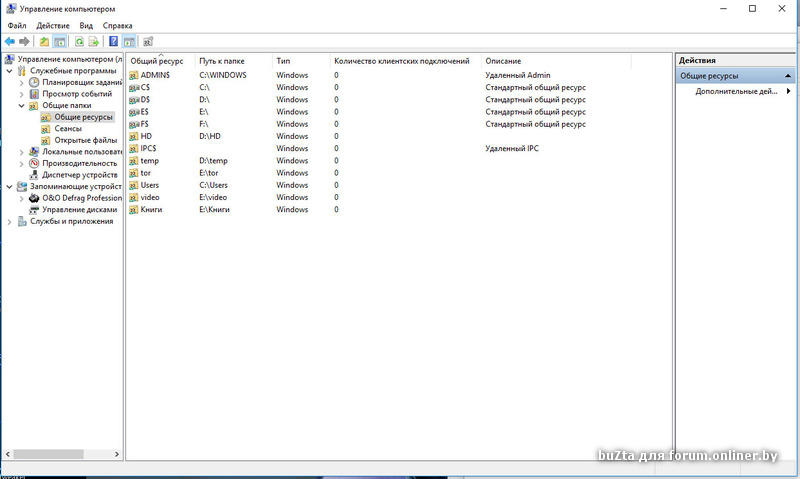The image size is (800, 479).
Task: Sort by Описание column header
Action: click(x=556, y=61)
